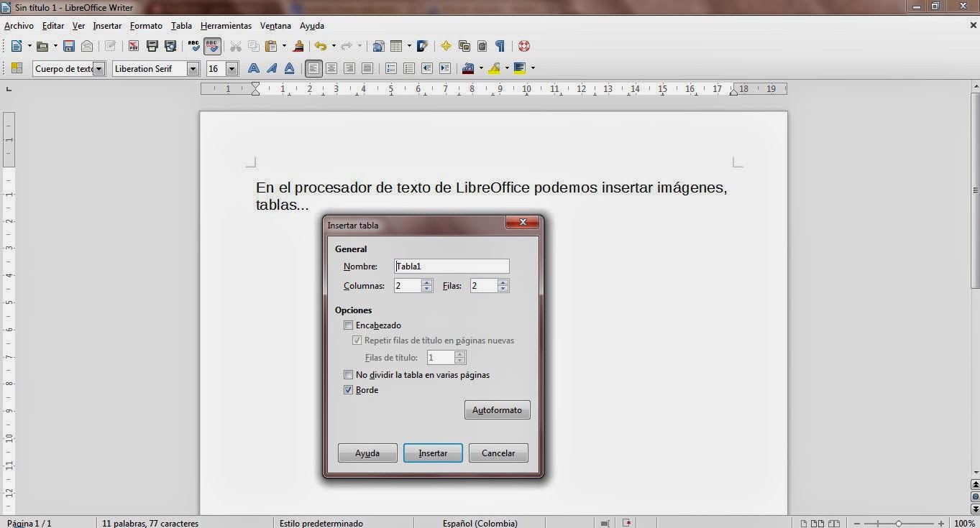This screenshot has height=528, width=980.
Task: Expand the Undo history dropdown arrow
Action: 334,46
